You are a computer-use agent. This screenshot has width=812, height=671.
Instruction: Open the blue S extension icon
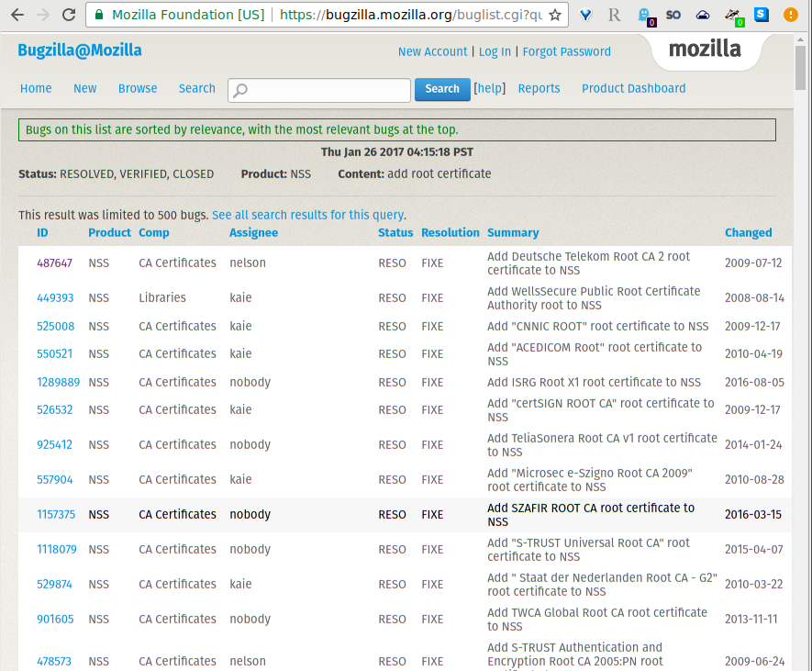click(762, 14)
